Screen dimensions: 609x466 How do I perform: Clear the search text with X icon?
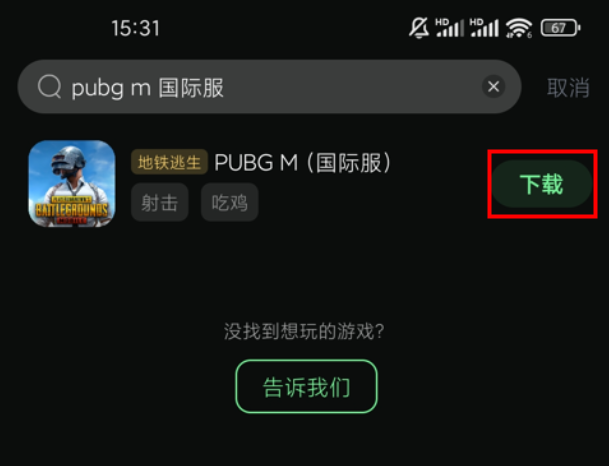tap(493, 86)
